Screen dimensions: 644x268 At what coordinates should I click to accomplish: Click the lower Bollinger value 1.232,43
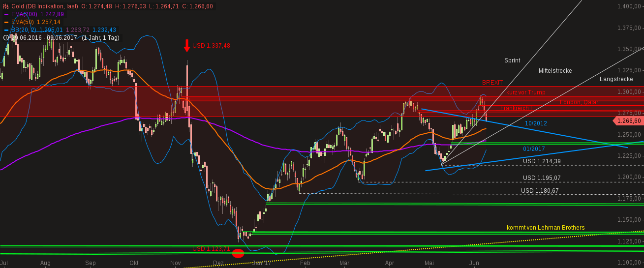[x=104, y=30]
